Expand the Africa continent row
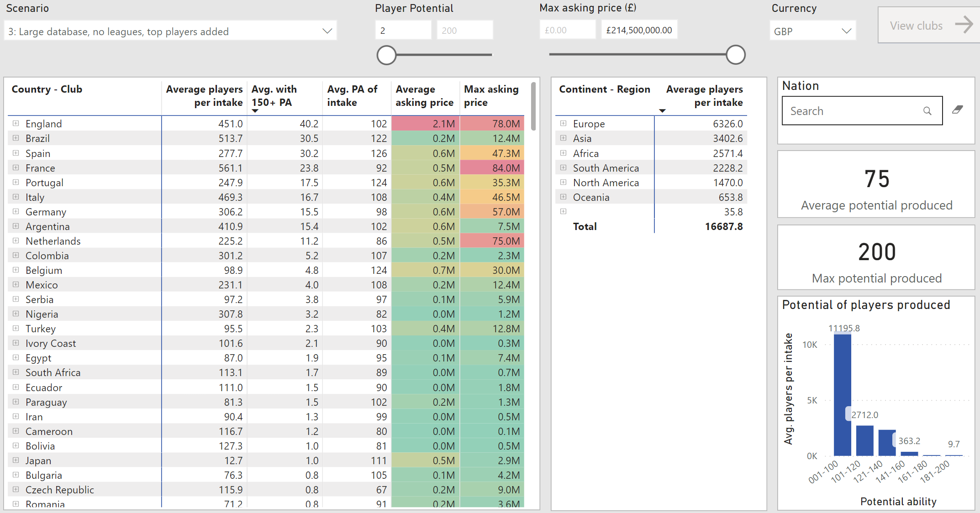The width and height of the screenshot is (980, 513). pos(564,153)
